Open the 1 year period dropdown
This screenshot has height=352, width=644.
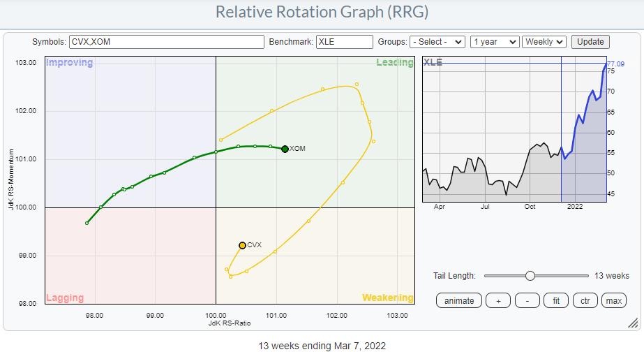495,42
